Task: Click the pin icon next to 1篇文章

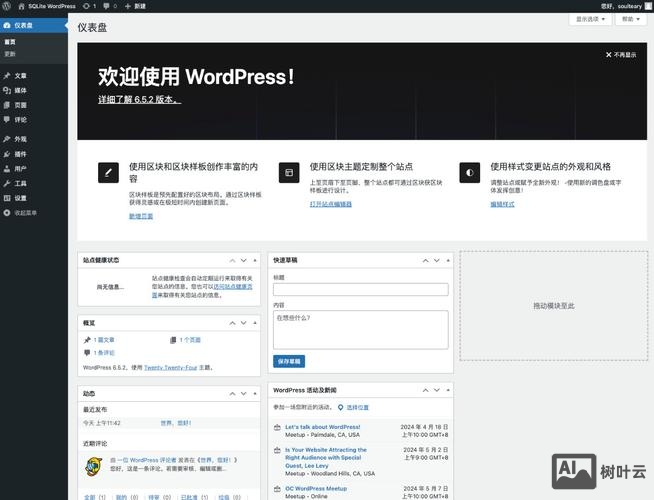Action: [87, 340]
